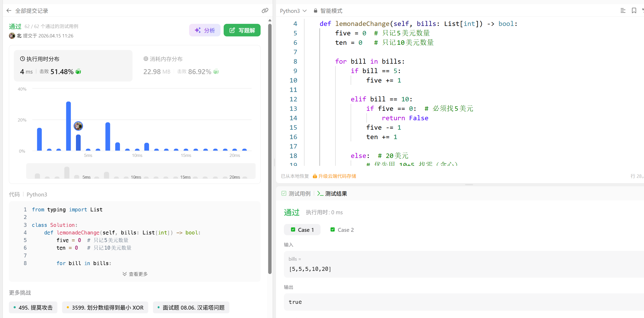
Task: Select the Case 2 test case
Action: pyautogui.click(x=342, y=230)
